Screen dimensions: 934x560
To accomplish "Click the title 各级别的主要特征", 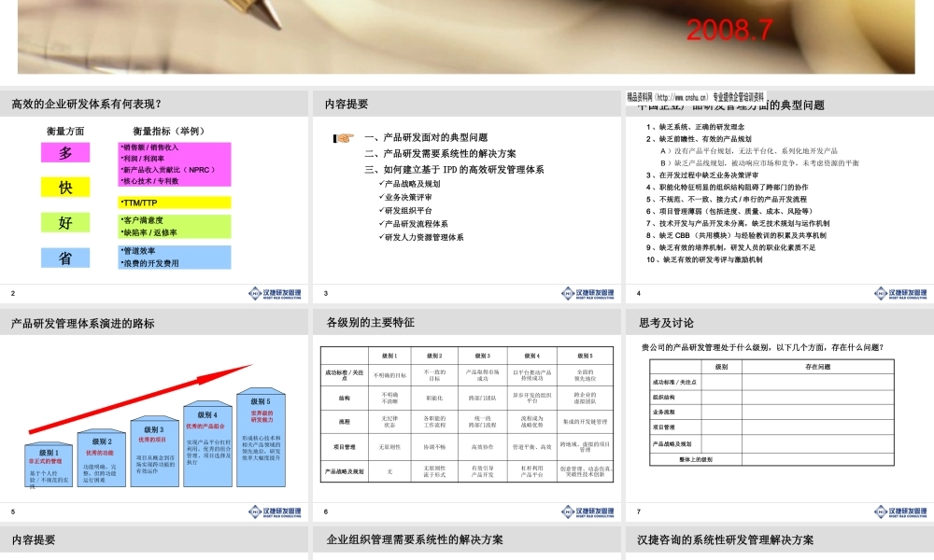I will [371, 323].
